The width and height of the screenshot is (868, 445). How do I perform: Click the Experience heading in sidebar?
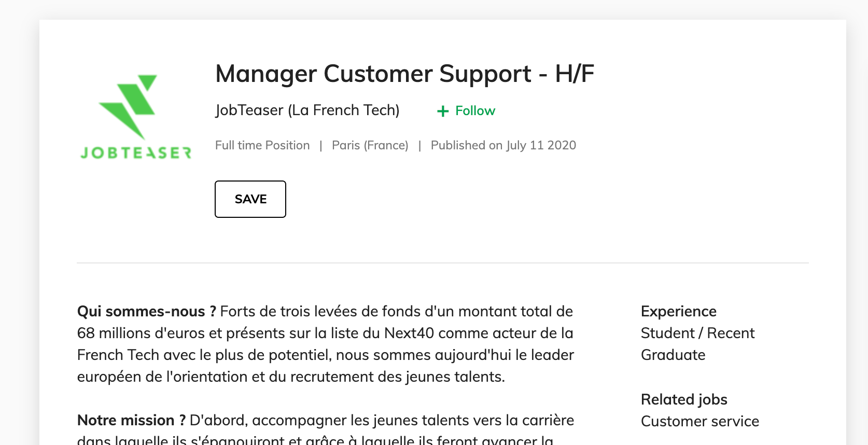coord(679,311)
